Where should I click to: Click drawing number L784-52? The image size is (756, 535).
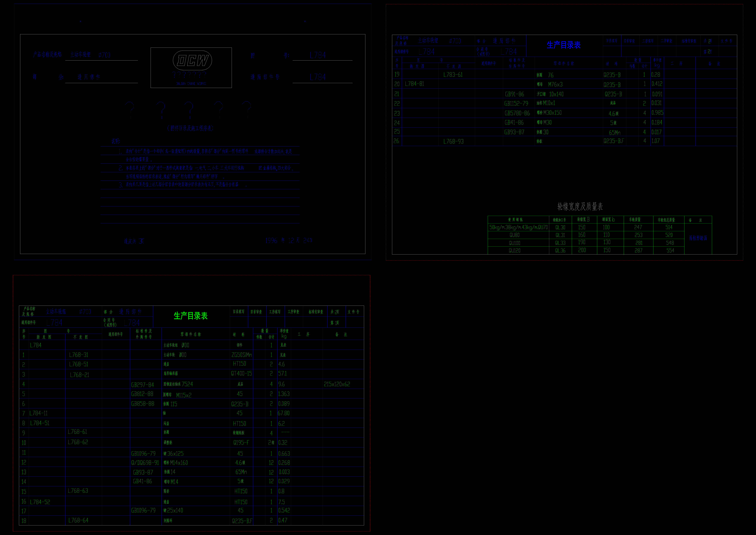coord(40,502)
